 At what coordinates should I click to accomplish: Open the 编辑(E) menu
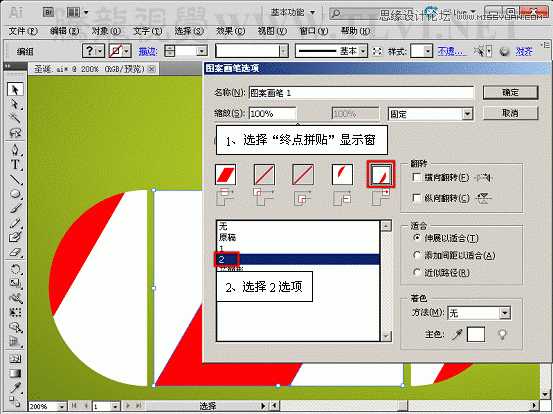click(65, 31)
